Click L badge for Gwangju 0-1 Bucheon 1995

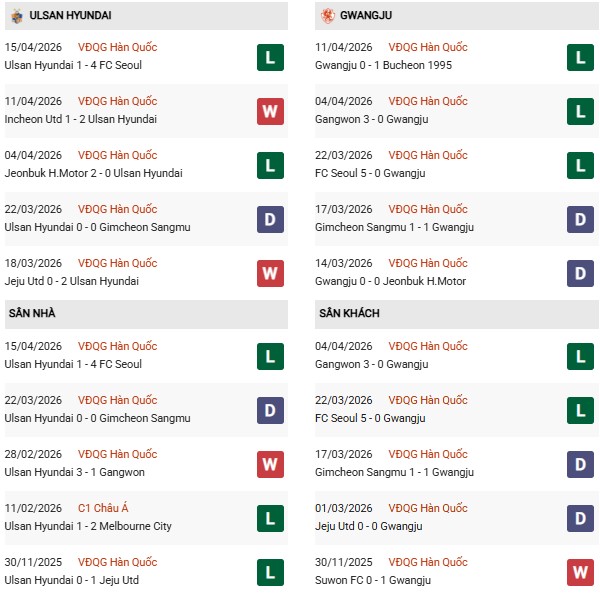[580, 57]
